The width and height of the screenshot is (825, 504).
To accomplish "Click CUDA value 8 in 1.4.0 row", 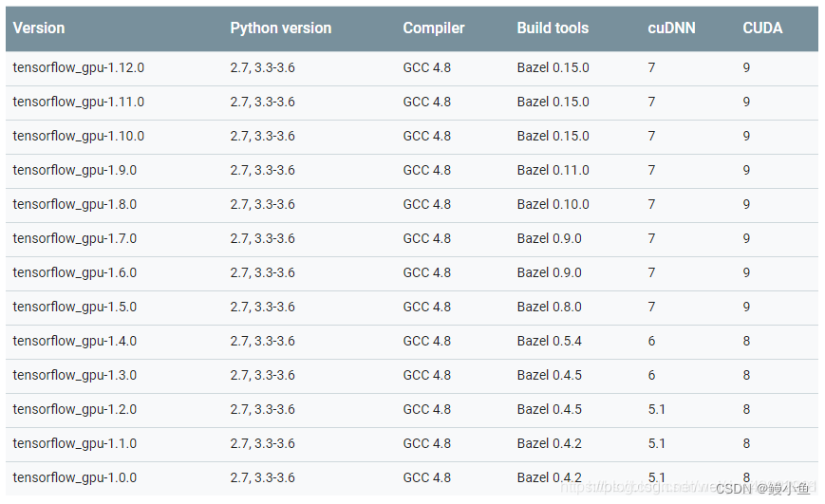I will [746, 342].
